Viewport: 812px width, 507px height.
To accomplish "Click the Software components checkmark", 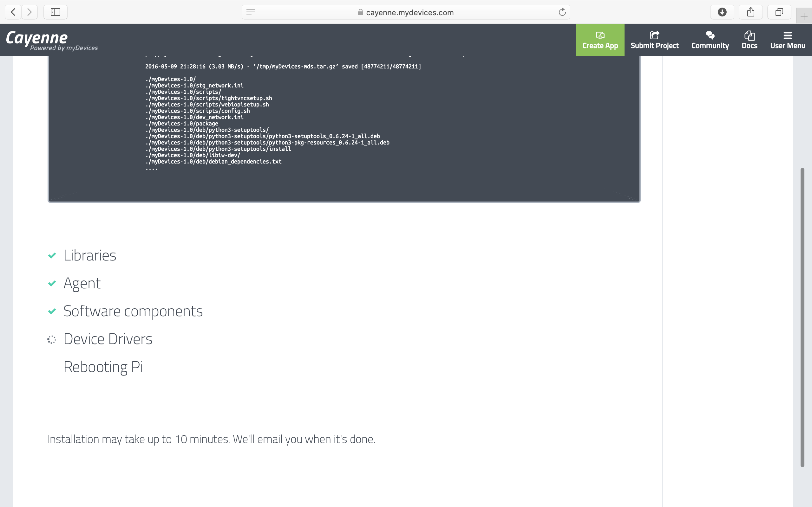I will [x=52, y=311].
